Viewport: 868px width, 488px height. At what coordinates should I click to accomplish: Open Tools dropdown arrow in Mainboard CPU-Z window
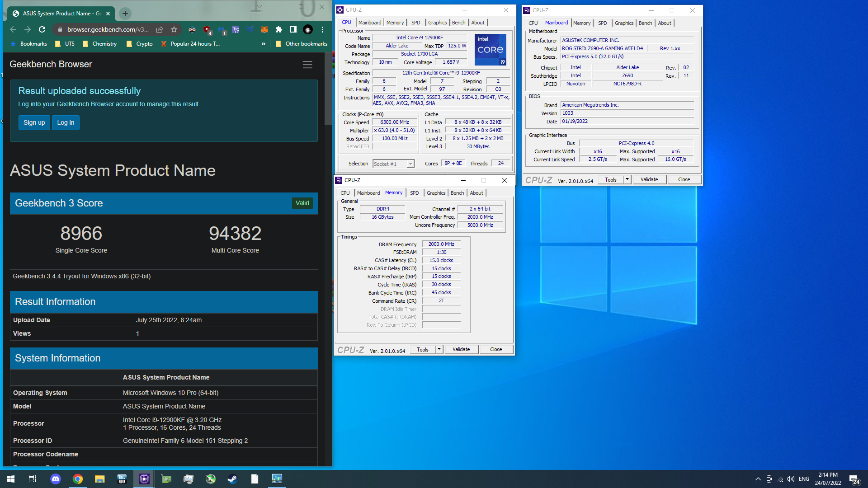[627, 179]
